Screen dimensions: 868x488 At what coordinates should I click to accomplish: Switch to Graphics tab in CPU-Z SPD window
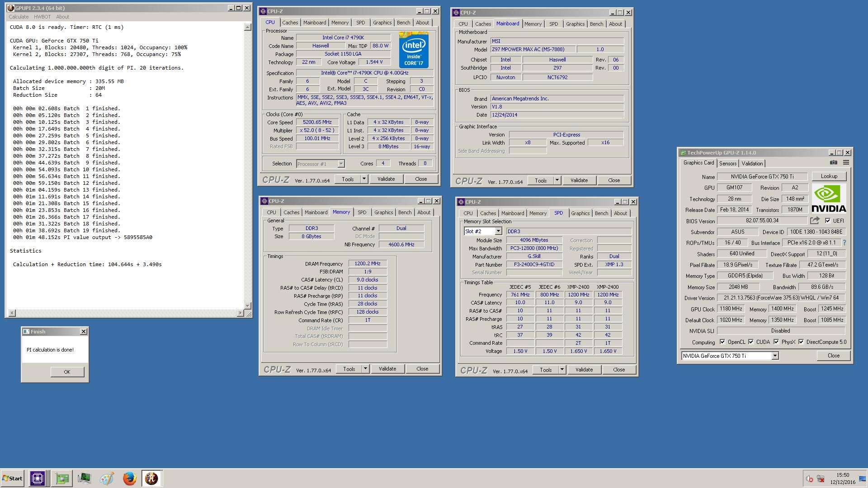coord(580,213)
